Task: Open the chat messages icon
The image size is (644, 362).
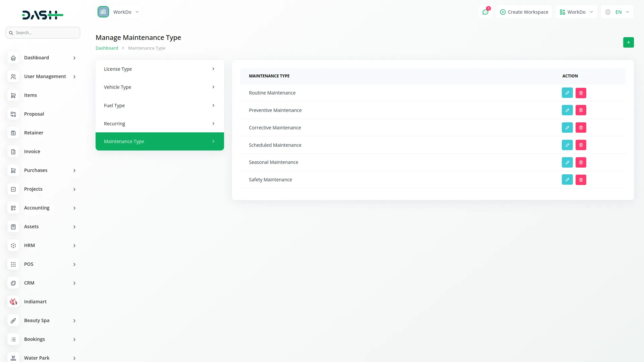Action: pyautogui.click(x=485, y=12)
